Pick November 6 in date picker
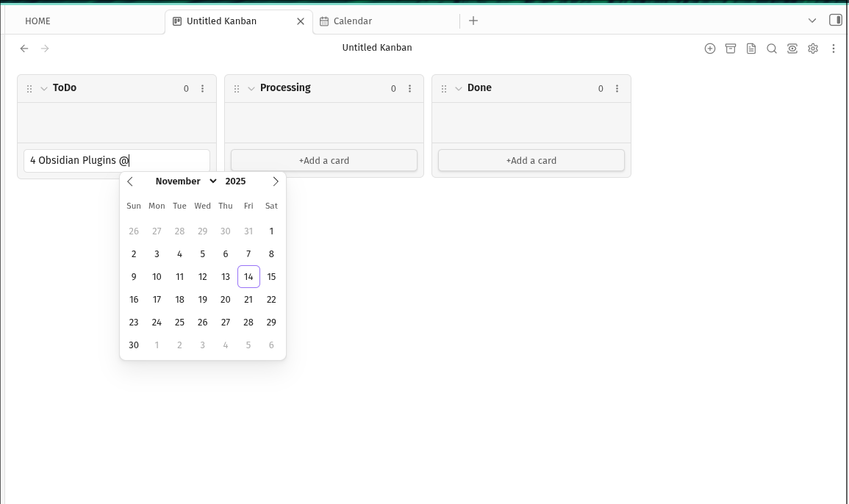 coord(225,254)
